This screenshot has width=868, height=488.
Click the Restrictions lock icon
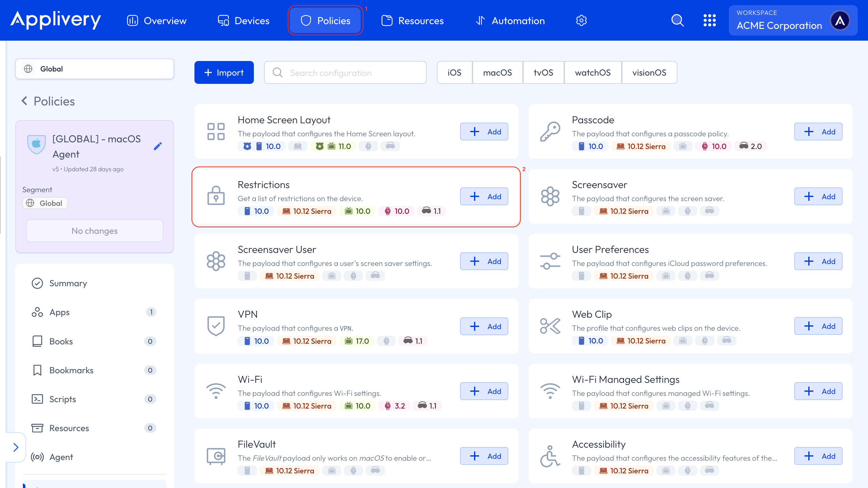[x=216, y=196]
